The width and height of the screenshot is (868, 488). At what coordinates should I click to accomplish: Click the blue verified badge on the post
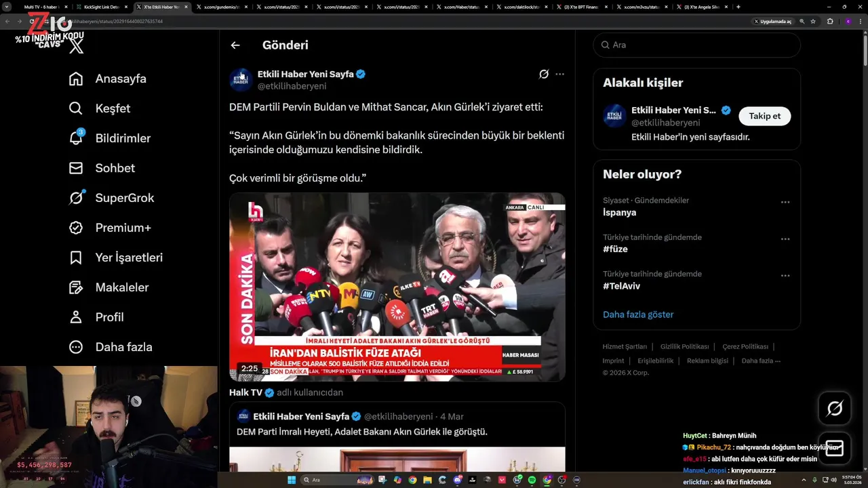pyautogui.click(x=361, y=74)
